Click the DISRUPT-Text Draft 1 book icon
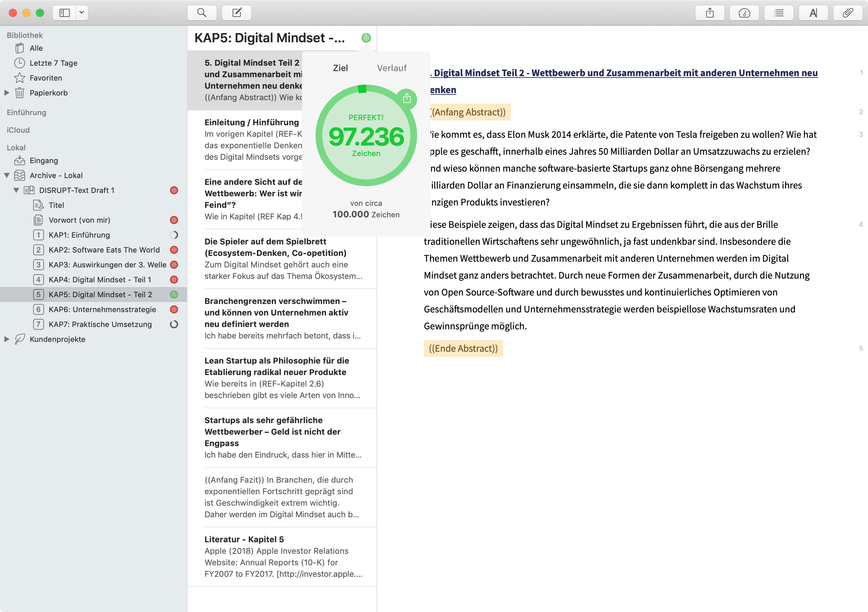 click(29, 190)
